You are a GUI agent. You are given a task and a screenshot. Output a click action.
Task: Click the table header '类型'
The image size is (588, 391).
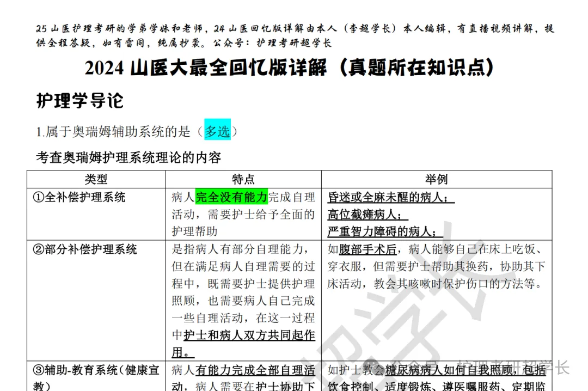[96, 179]
